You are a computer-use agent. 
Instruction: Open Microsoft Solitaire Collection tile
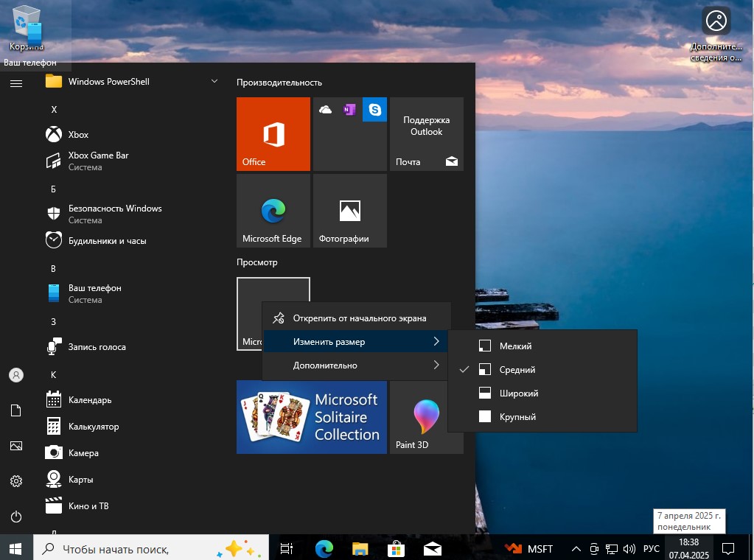click(x=312, y=417)
